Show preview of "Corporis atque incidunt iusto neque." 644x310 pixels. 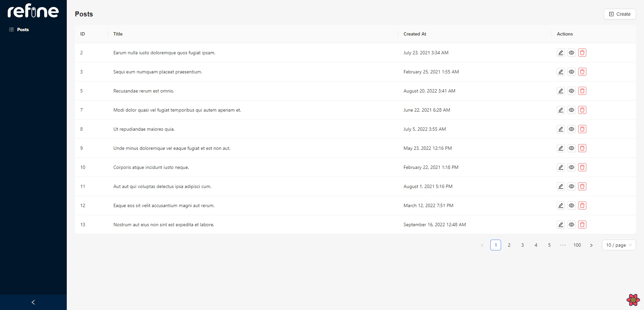[x=572, y=167]
